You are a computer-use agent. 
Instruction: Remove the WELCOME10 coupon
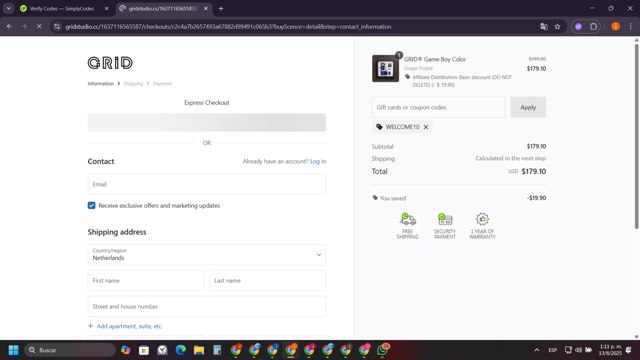click(x=426, y=127)
